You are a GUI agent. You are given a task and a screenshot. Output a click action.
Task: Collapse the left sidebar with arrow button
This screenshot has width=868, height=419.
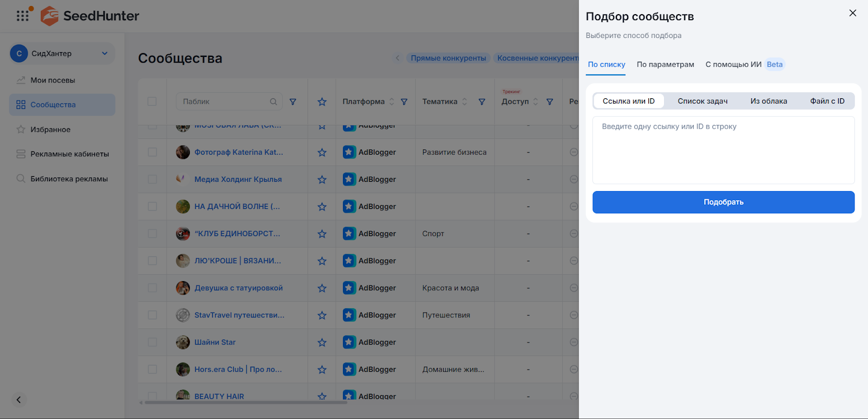tap(18, 400)
